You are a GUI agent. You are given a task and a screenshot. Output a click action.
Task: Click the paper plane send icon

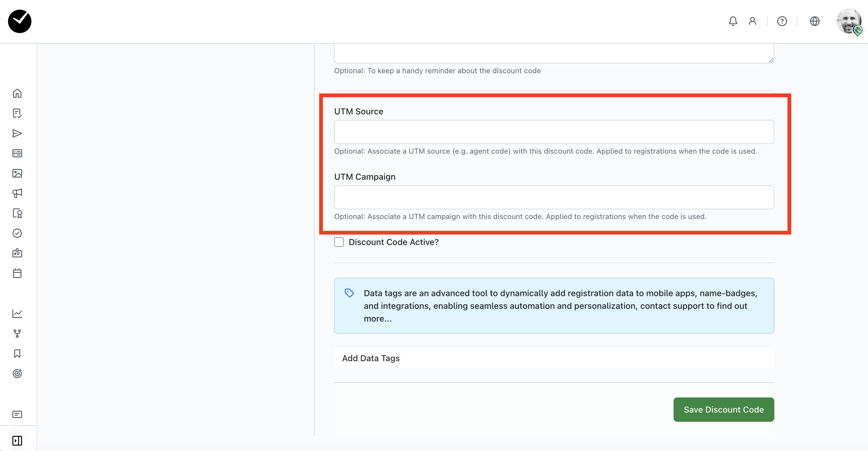point(17,133)
